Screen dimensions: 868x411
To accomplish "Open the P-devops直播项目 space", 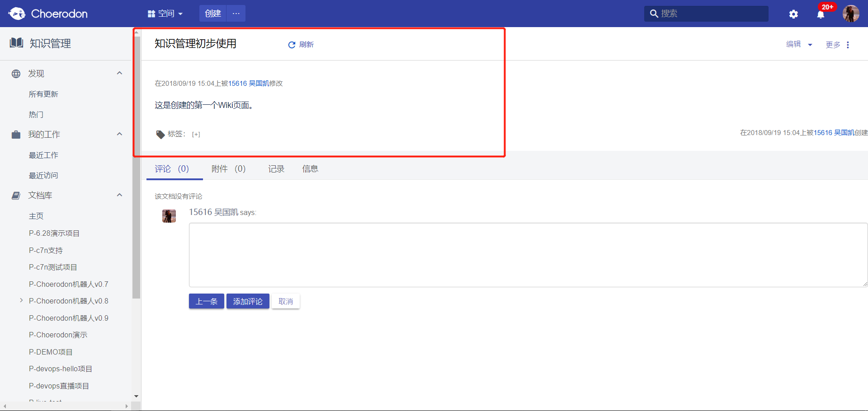I will (59, 386).
